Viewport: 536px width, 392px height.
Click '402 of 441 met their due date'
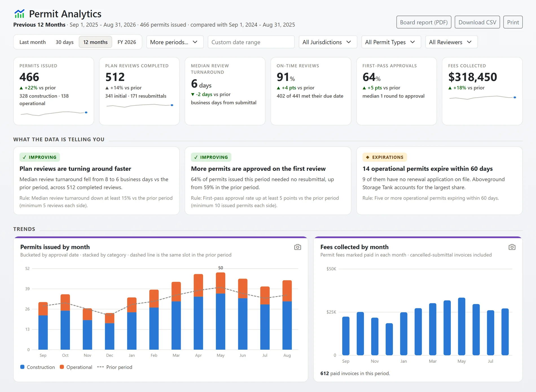click(x=310, y=96)
